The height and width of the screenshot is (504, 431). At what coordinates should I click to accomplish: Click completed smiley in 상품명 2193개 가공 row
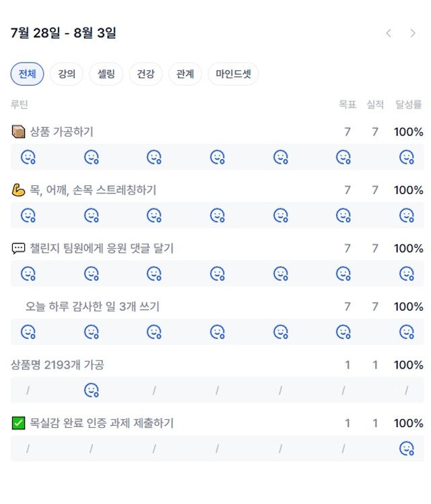click(92, 390)
